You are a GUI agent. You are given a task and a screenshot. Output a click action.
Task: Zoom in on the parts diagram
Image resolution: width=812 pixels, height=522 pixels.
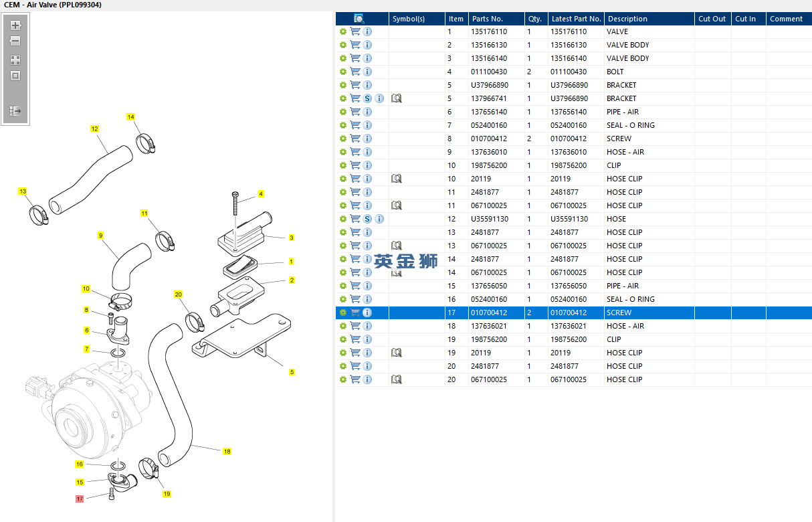tap(15, 25)
